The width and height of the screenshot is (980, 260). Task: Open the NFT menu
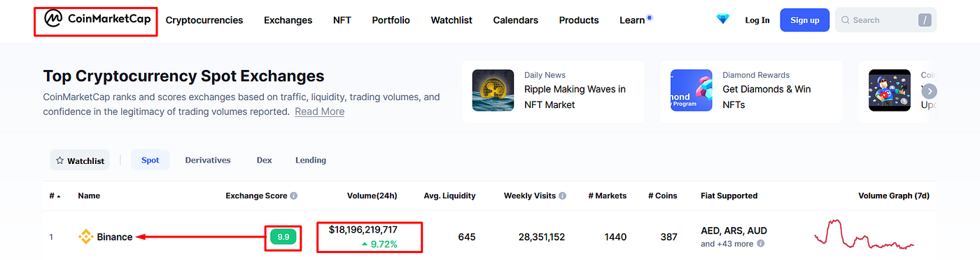tap(342, 20)
